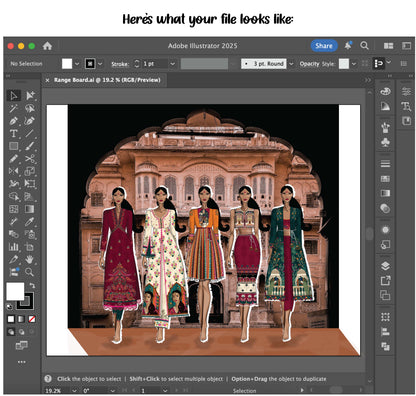The image size is (416, 396).
Task: Apply Gradient mode button below swatches
Action: (21, 319)
